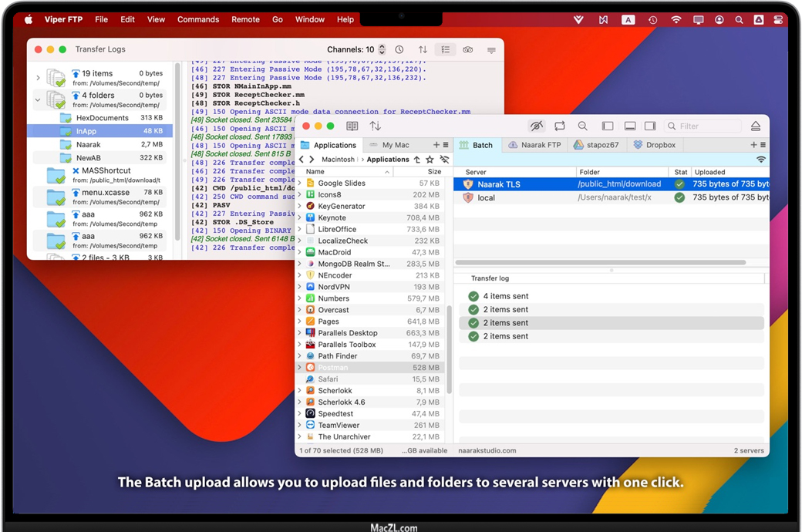Click the clock history icon in Transfer Logs

click(x=399, y=50)
